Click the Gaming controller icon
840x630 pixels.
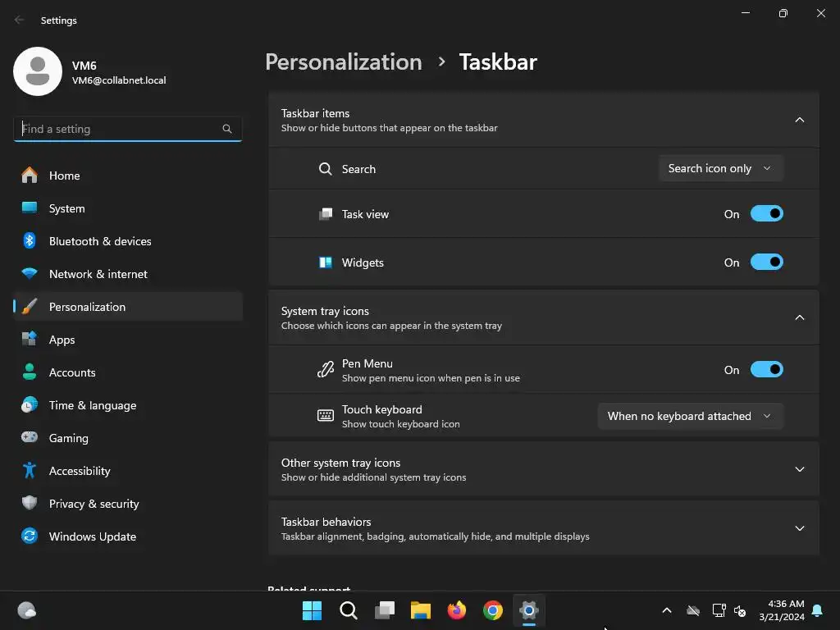tap(30, 437)
